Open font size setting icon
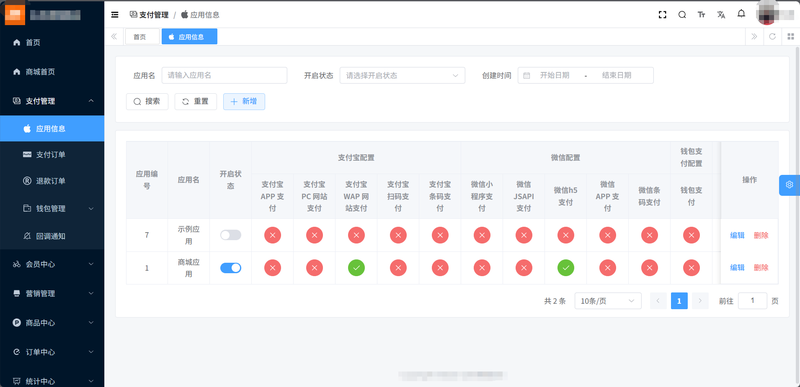 702,15
